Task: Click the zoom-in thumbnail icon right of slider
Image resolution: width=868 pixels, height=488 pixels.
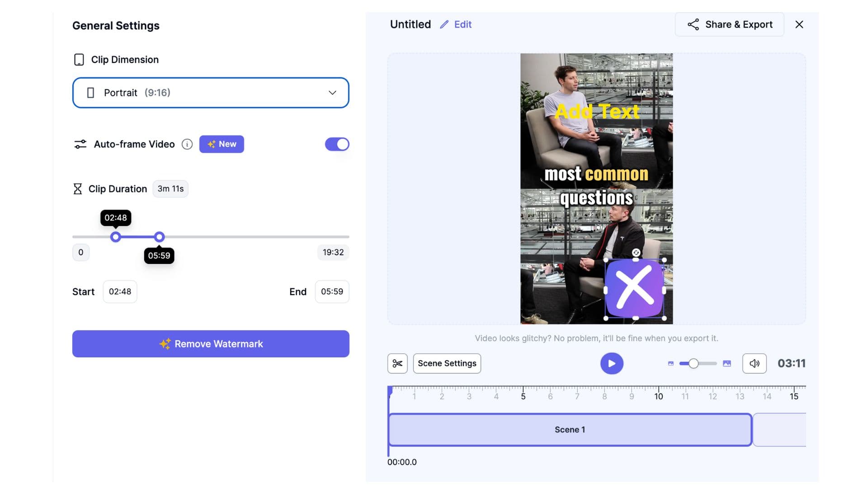Action: 726,363
